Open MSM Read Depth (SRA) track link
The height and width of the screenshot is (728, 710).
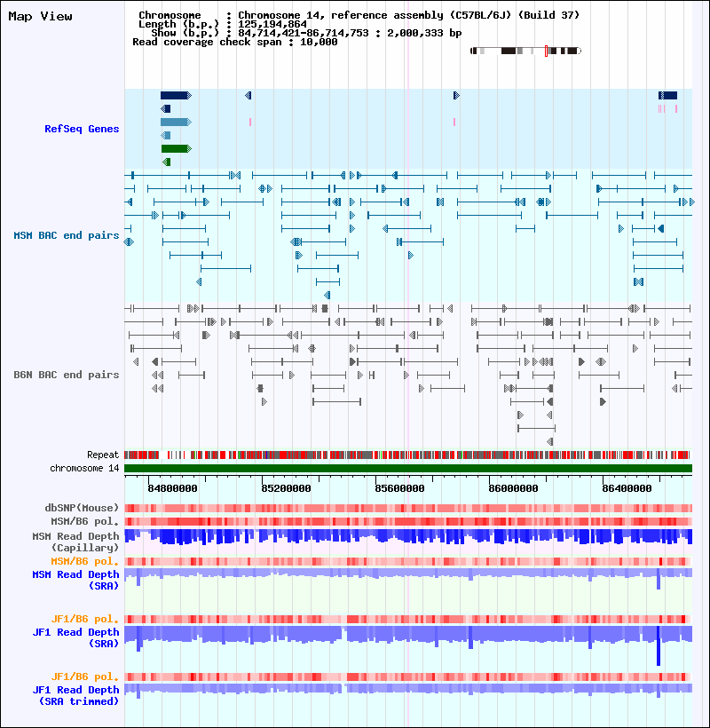pyautogui.click(x=75, y=580)
